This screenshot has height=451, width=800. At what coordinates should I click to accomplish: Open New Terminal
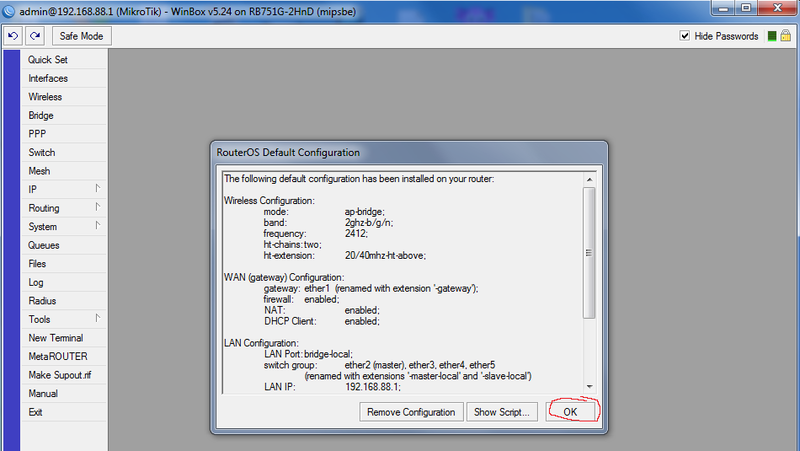[x=64, y=338]
